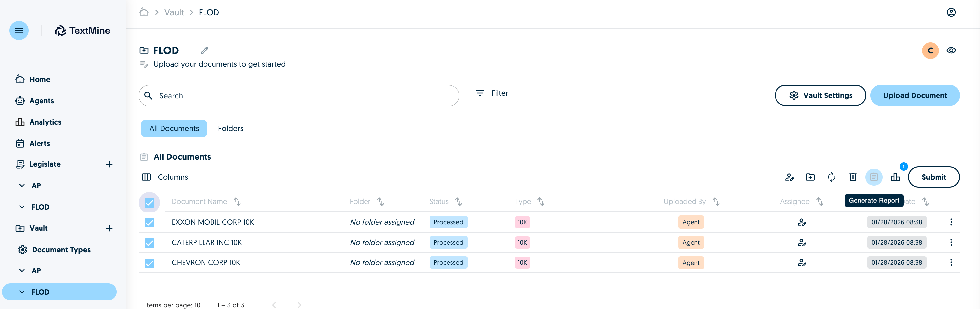980x309 pixels.
Task: Open Vault Settings
Action: tap(820, 95)
